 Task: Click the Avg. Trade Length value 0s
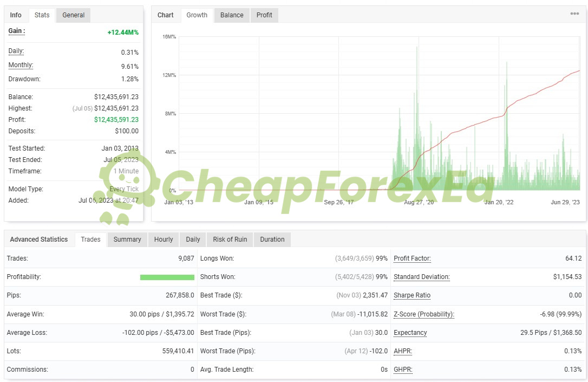tap(384, 370)
